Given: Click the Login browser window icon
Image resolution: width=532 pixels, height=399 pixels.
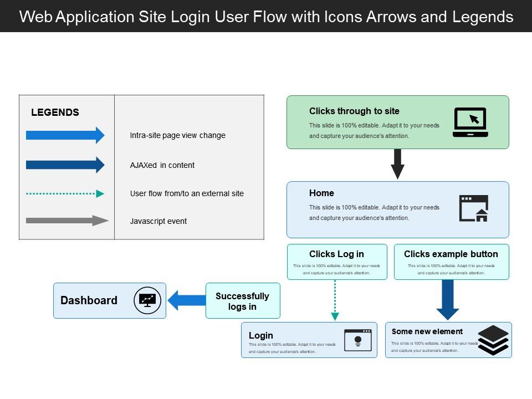Looking at the screenshot, I should 357,340.
